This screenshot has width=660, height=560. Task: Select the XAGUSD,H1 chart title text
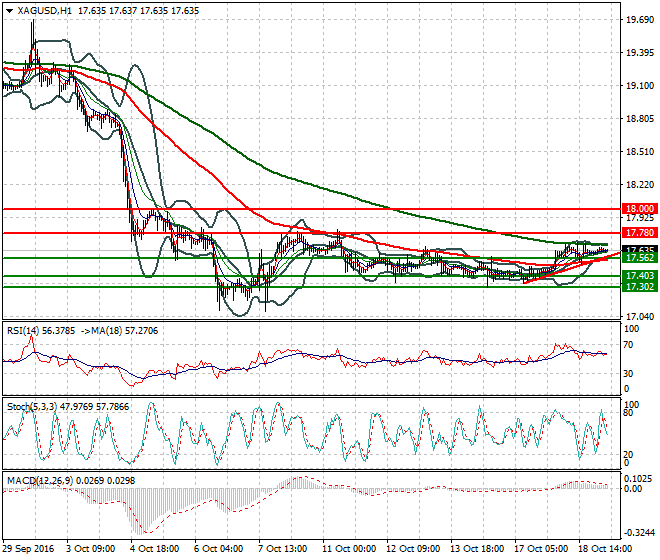(x=45, y=11)
